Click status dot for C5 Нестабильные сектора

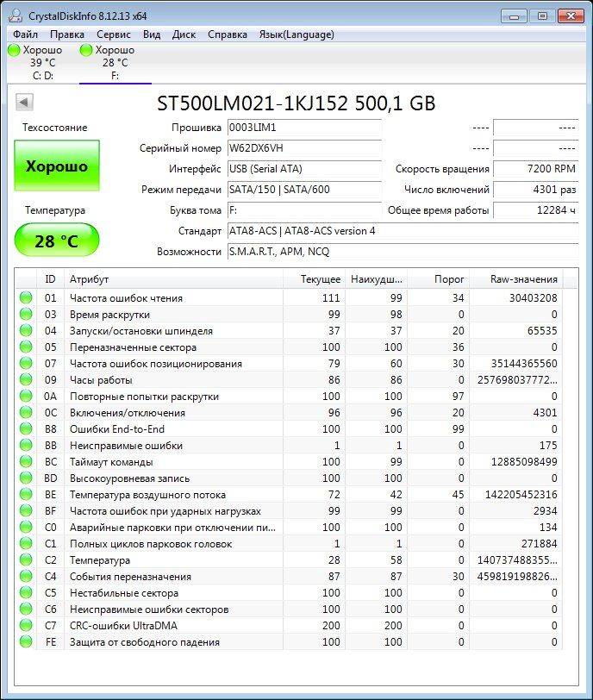click(x=26, y=592)
